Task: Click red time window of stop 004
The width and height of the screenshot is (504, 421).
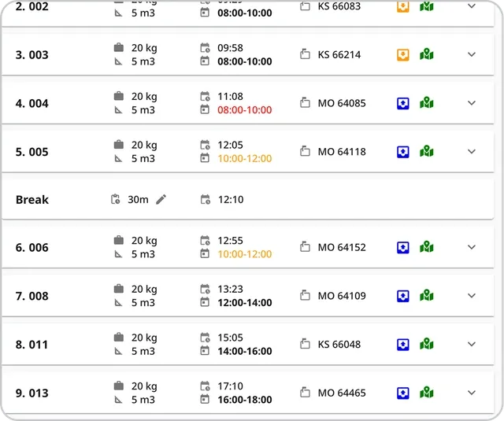Action: click(x=244, y=110)
